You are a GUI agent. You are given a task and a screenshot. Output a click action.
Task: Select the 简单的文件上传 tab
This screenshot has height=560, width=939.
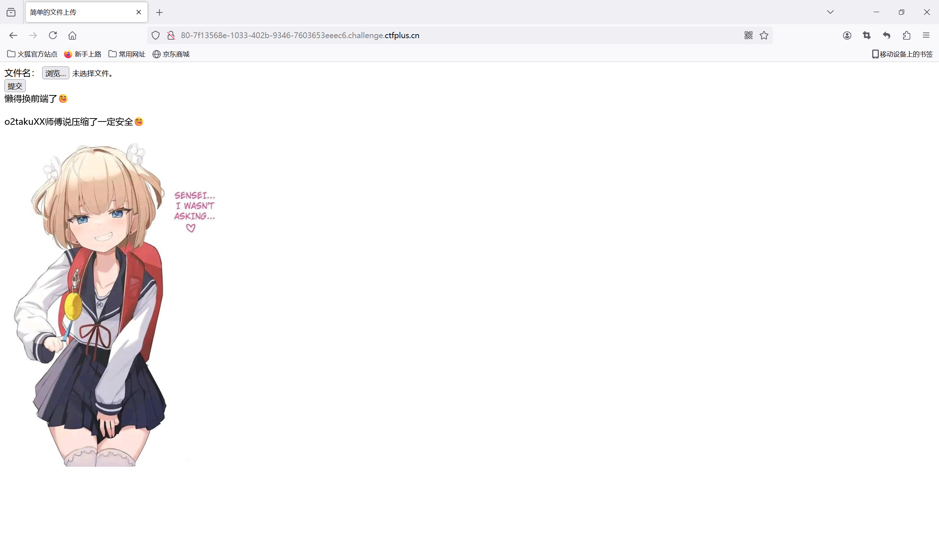click(86, 12)
